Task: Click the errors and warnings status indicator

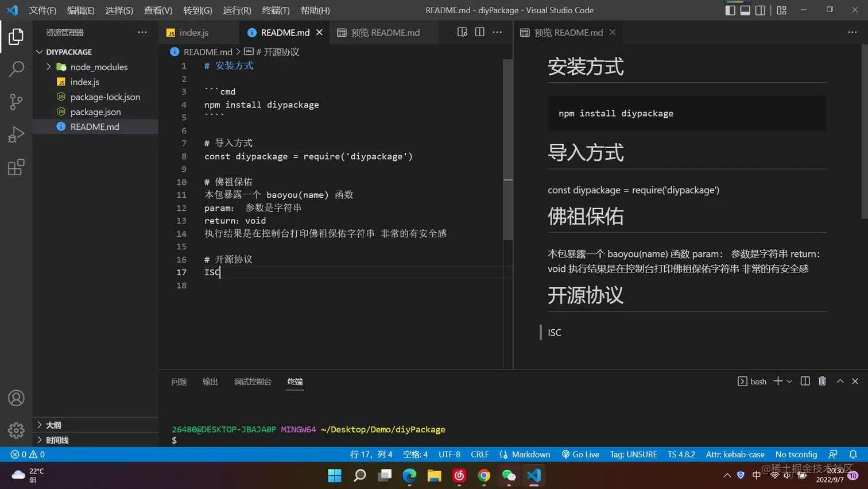Action: [x=28, y=455]
